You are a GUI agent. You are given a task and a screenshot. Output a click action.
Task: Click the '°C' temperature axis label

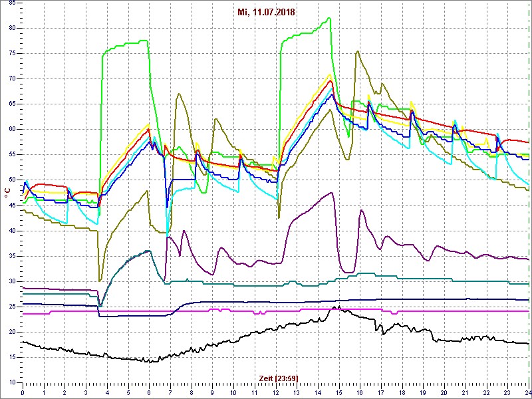(x=6, y=194)
